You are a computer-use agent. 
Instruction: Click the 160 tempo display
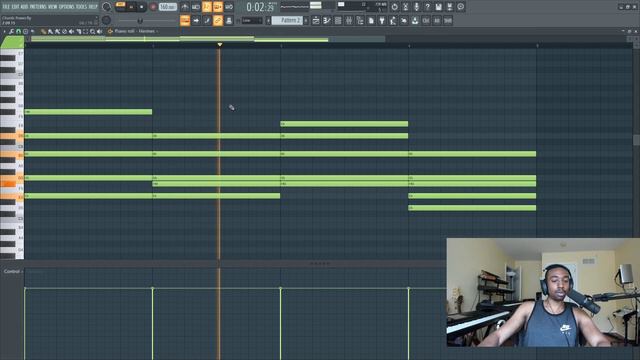167,7
